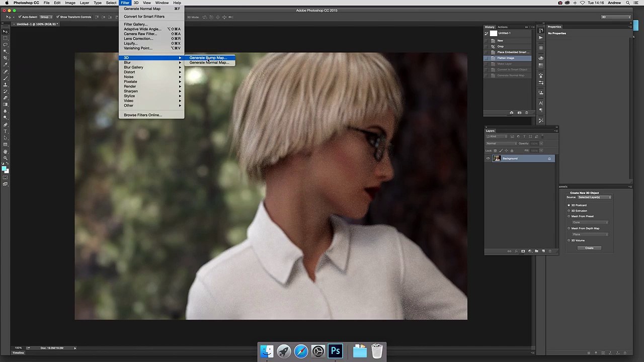Select the Eraser tool
The height and width of the screenshot is (362, 644).
click(x=6, y=98)
